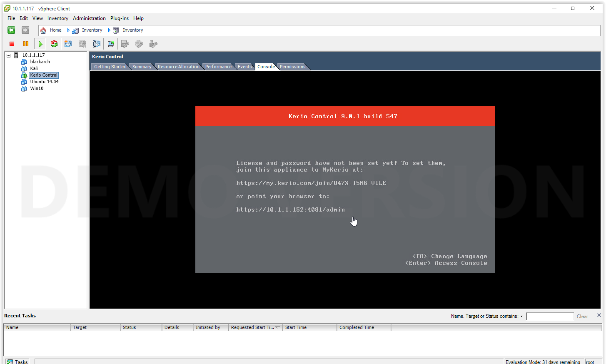Sort Recent Tasks by Details column
Viewport: 606px width, 364px height.
tap(177, 327)
